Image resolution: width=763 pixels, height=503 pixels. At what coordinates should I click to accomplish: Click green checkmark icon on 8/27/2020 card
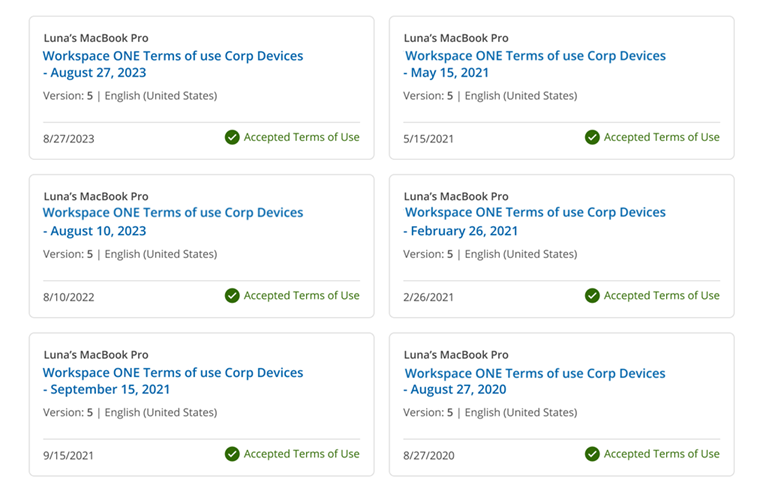coord(592,454)
